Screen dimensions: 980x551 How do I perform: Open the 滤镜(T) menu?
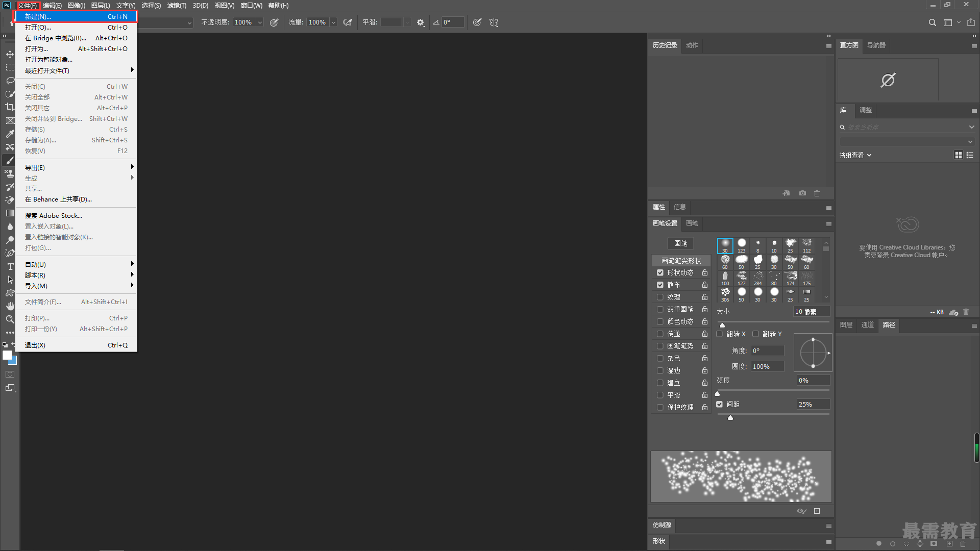click(x=177, y=6)
